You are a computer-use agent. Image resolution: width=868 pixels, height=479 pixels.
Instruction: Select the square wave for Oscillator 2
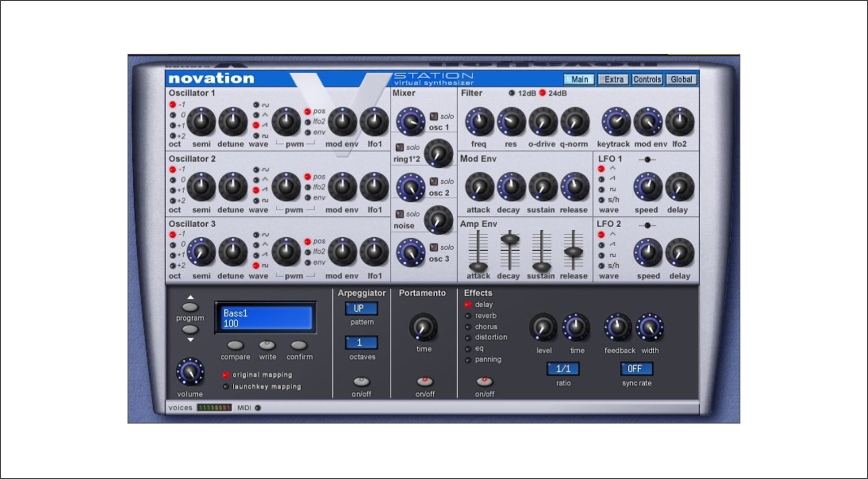pos(256,200)
